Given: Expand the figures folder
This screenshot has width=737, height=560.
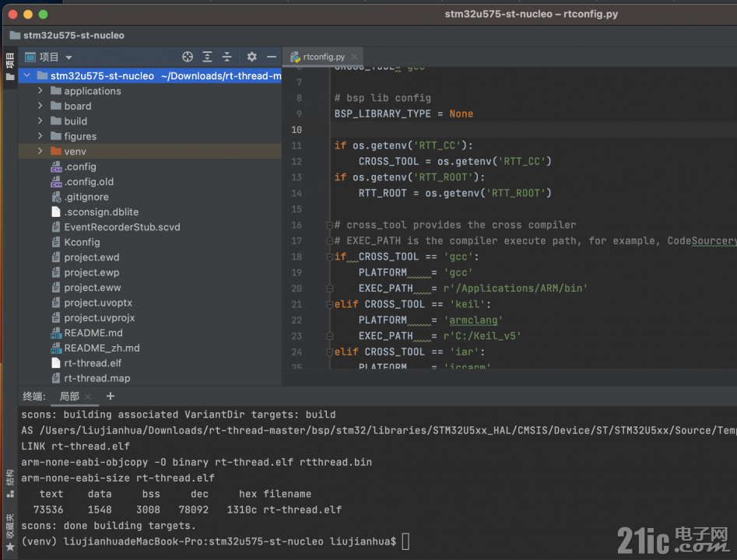Looking at the screenshot, I should 40,136.
